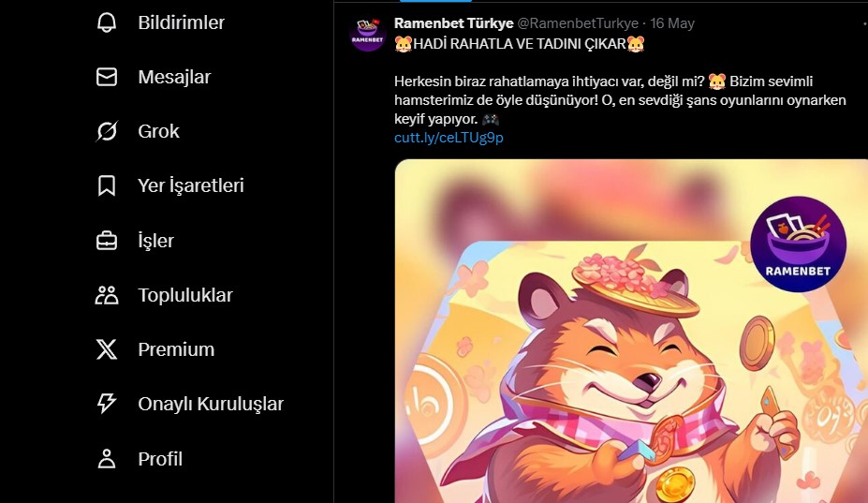
Task: Click the Onaylı Kuruluşlar lightning icon
Action: pyautogui.click(x=107, y=404)
